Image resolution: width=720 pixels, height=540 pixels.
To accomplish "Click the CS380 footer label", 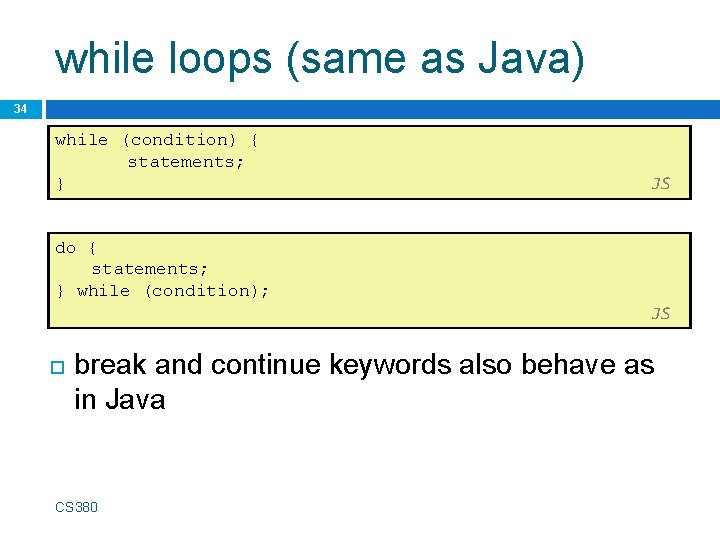I will click(x=77, y=507).
